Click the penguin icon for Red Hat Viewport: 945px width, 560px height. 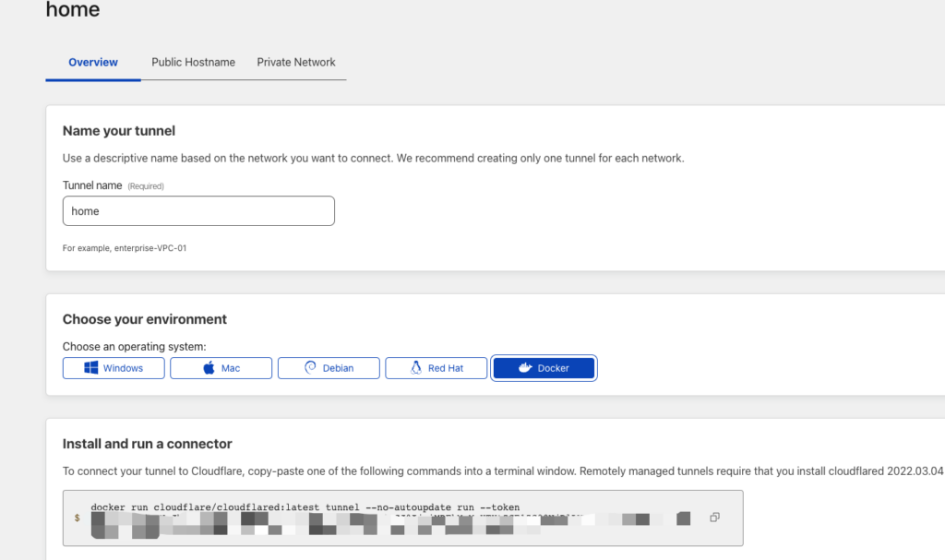[416, 368]
